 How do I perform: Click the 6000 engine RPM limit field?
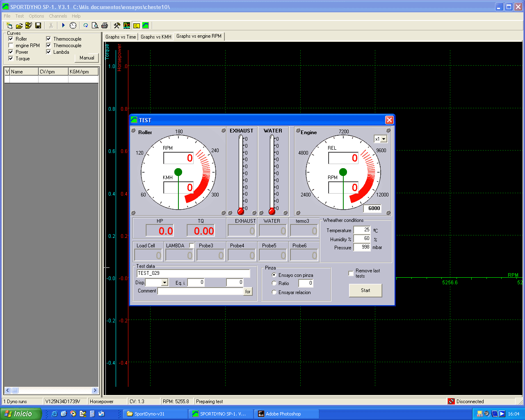372,208
